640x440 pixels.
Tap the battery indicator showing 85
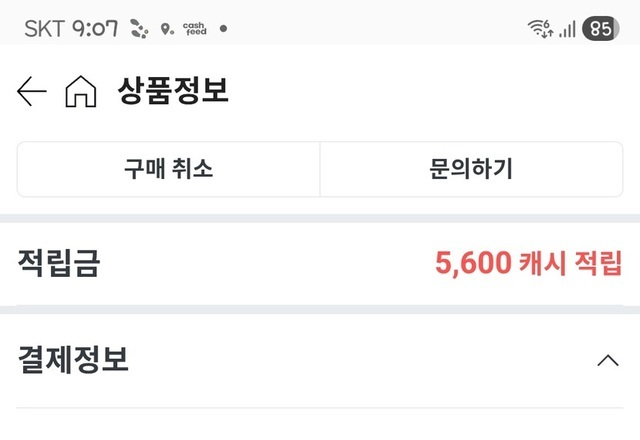pos(600,29)
